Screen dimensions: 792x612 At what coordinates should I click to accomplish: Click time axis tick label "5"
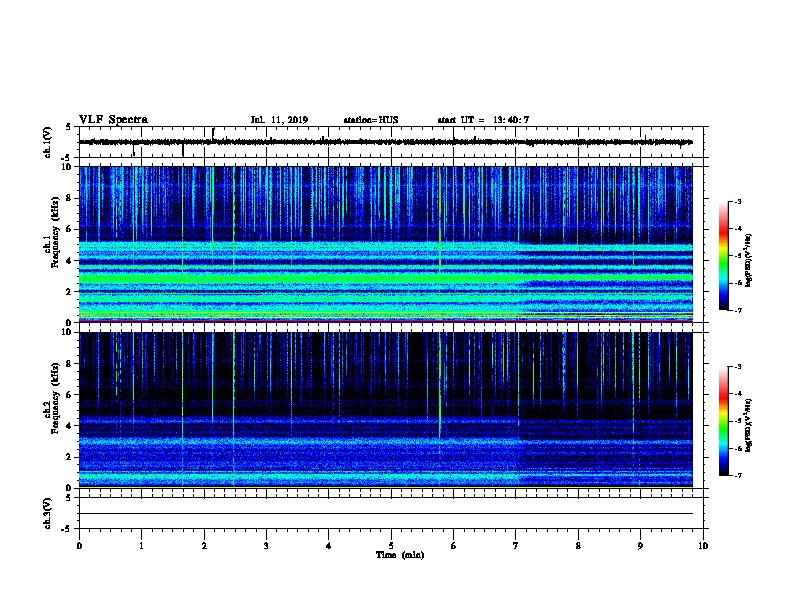coord(391,546)
